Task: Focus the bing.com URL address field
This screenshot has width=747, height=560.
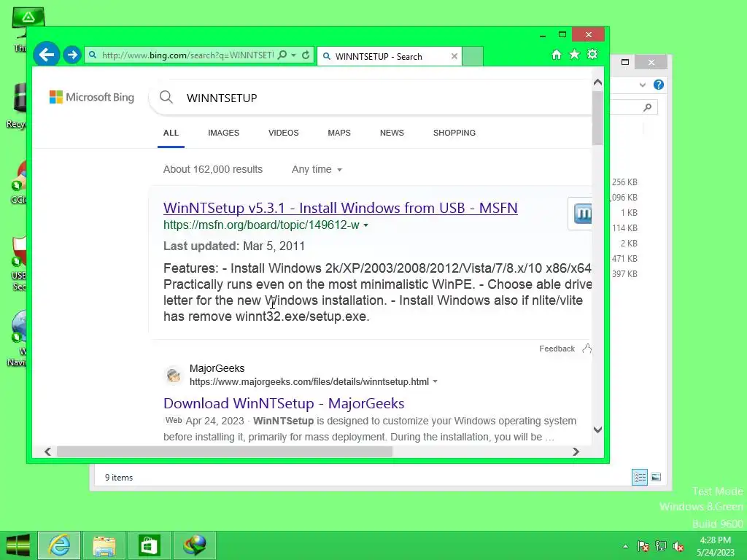Action: pos(187,55)
